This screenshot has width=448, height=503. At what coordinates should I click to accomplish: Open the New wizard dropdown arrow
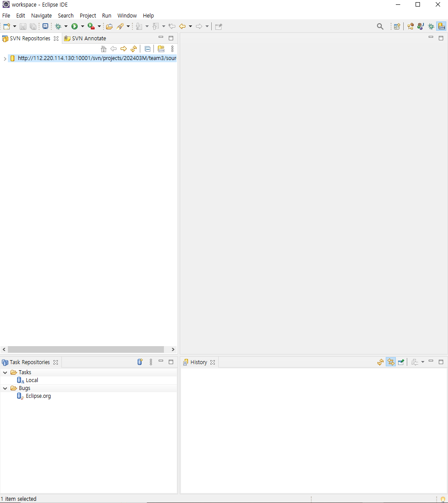14,26
